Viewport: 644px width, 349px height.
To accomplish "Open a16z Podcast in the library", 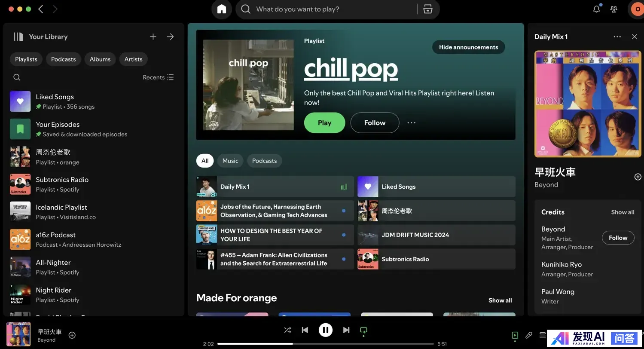I will coord(94,239).
